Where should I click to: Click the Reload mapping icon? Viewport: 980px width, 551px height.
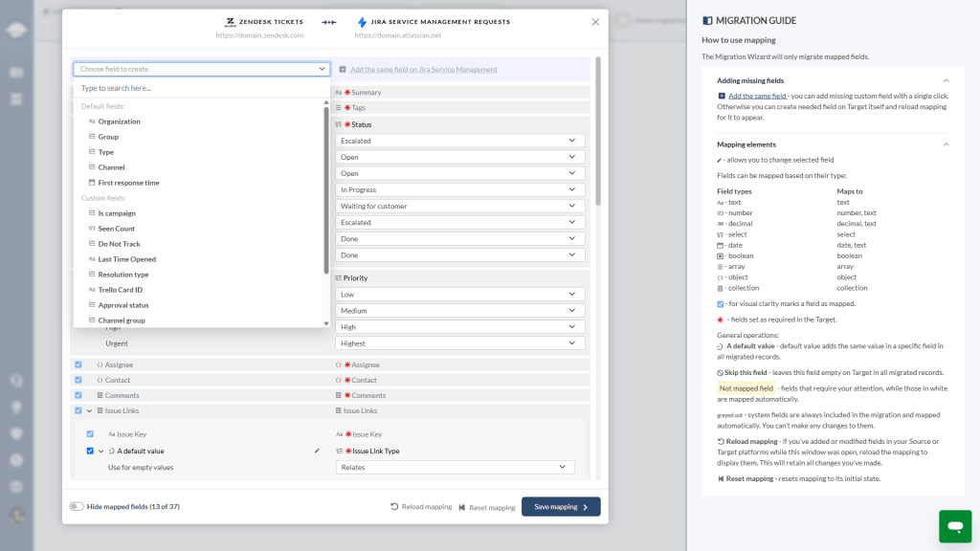coord(394,507)
